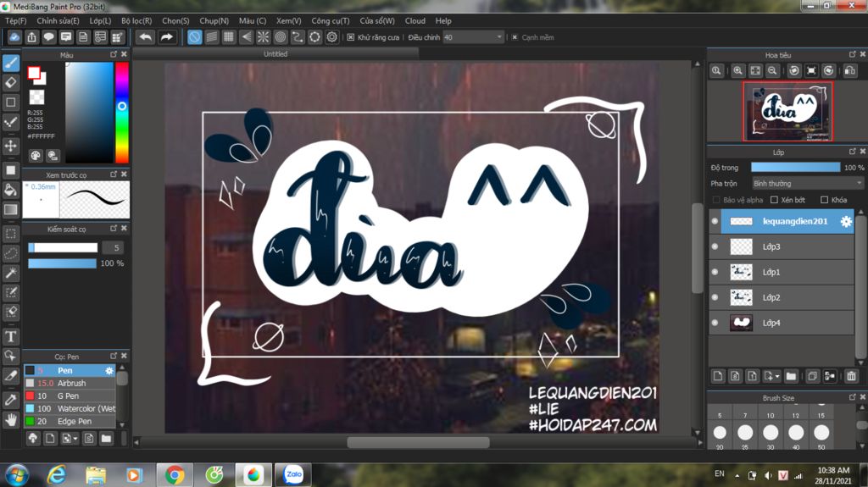
Task: Select the Eraser tool
Action: click(x=10, y=82)
